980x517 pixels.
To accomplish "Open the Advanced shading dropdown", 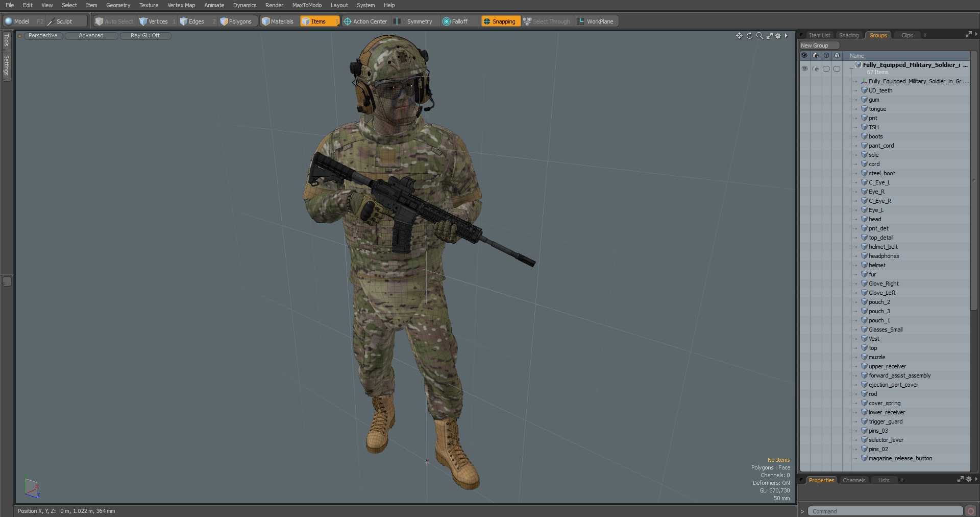I will 91,36.
